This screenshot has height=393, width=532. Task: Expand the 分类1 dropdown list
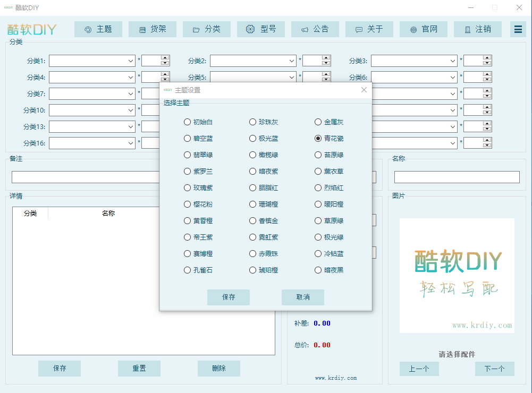131,61
